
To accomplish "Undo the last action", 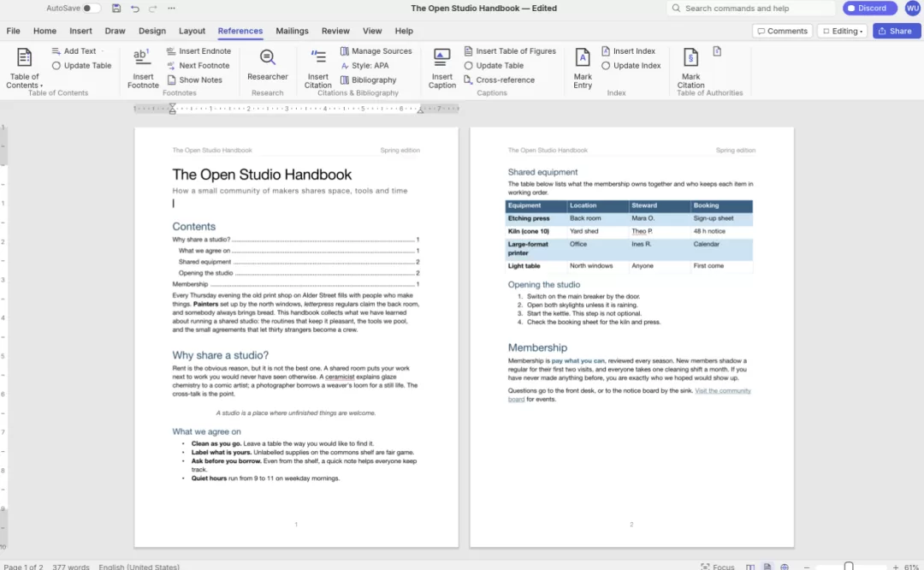I will pyautogui.click(x=135, y=9).
